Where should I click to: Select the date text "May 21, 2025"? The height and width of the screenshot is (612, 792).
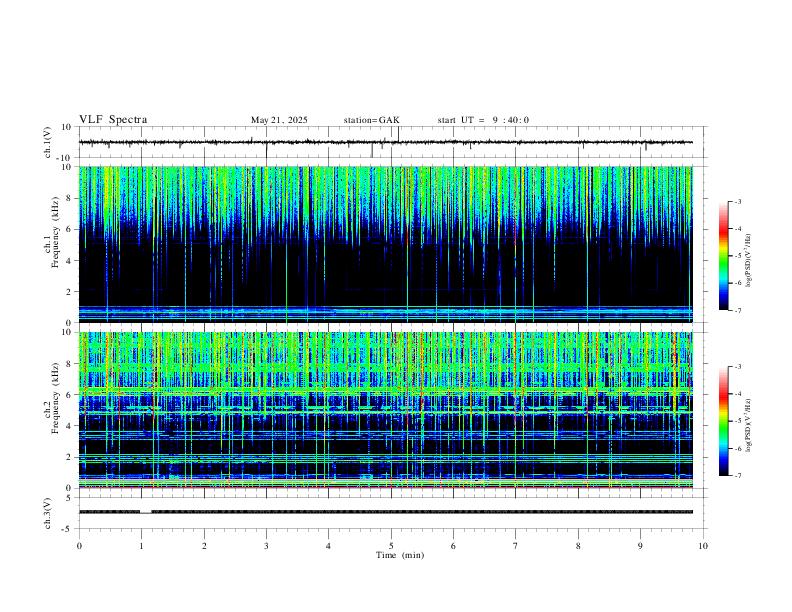[279, 120]
